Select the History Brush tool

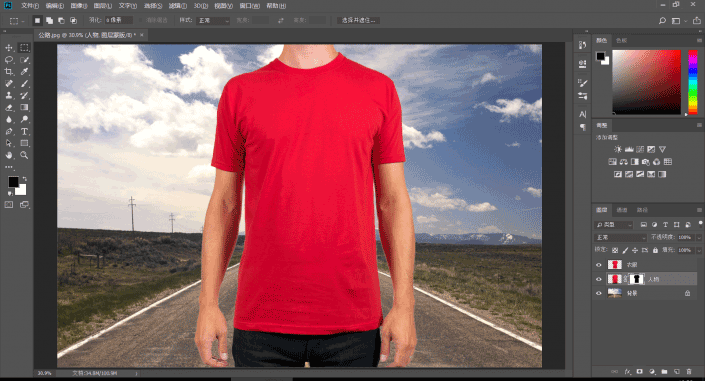(24, 95)
